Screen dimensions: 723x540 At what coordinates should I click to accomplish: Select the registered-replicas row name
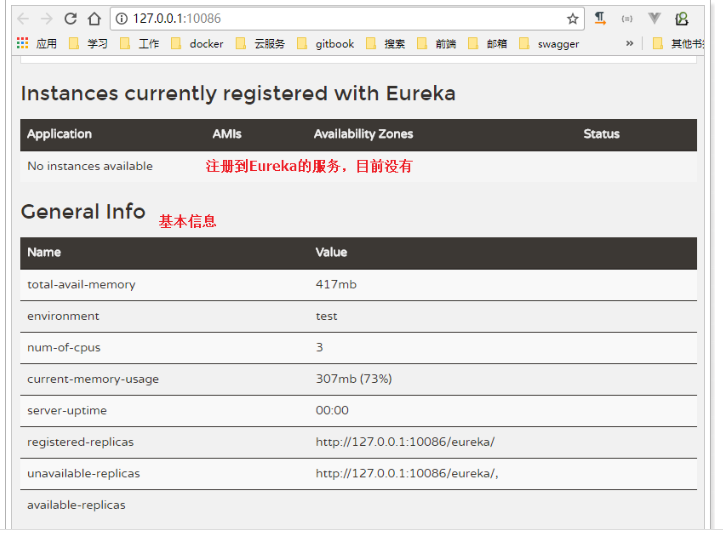pyautogui.click(x=80, y=442)
